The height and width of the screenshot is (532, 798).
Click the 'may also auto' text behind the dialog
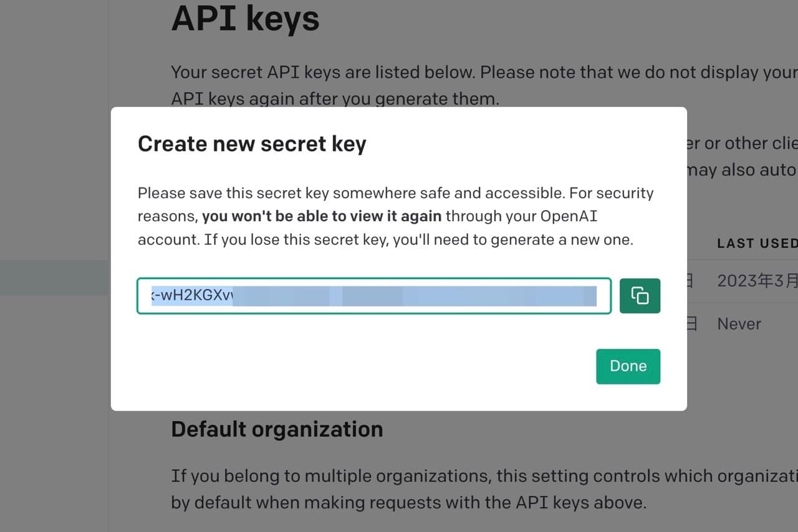742,170
